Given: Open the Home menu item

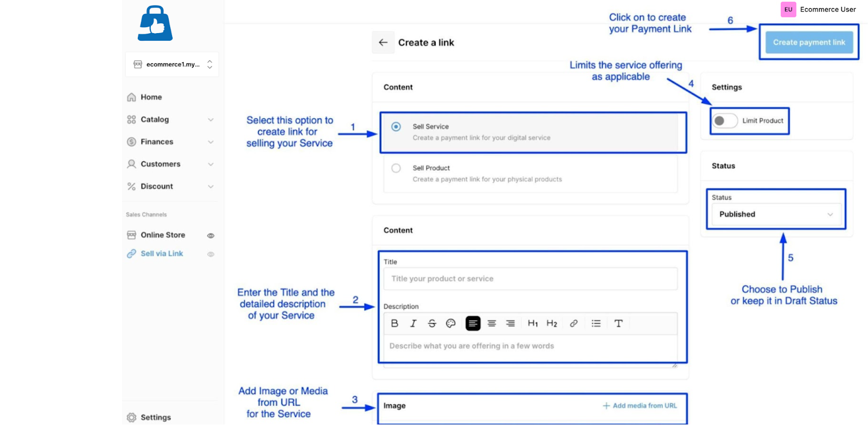Looking at the screenshot, I should point(151,97).
